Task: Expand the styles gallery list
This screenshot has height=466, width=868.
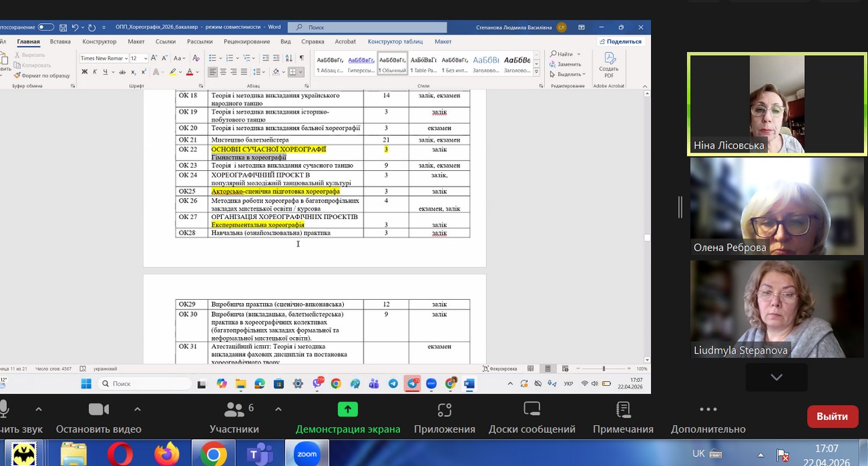Action: tap(536, 71)
